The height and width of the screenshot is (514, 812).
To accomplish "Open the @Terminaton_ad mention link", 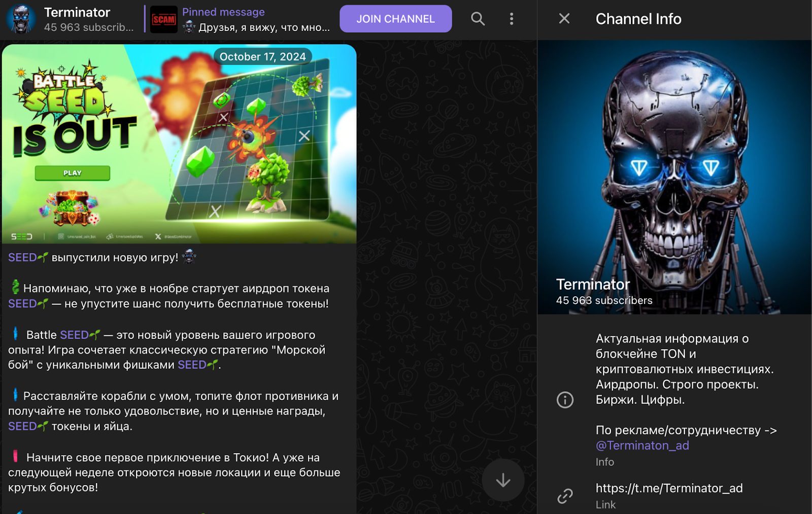I will [x=642, y=446].
